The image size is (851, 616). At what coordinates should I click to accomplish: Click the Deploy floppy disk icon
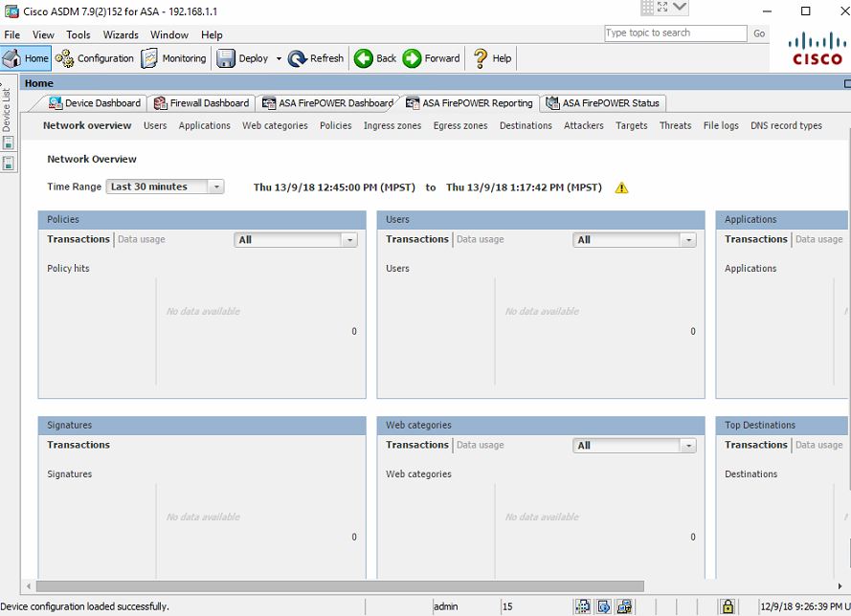225,58
